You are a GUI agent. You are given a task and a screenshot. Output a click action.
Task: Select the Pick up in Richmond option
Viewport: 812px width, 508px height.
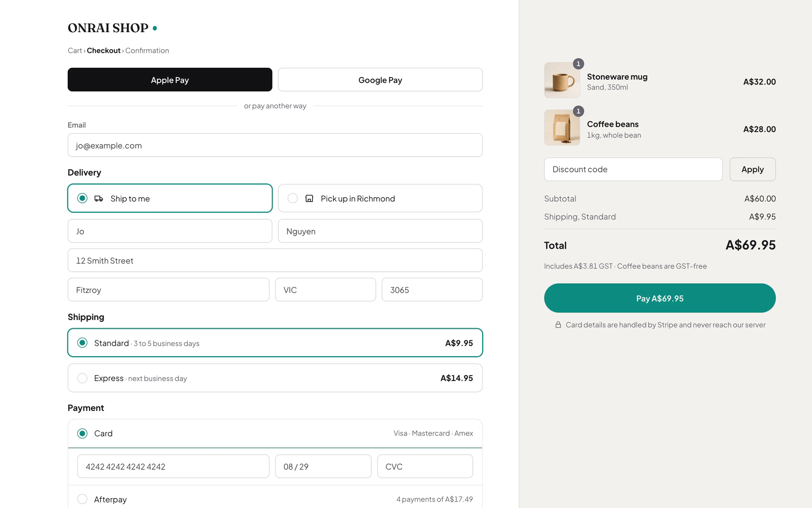click(380, 198)
